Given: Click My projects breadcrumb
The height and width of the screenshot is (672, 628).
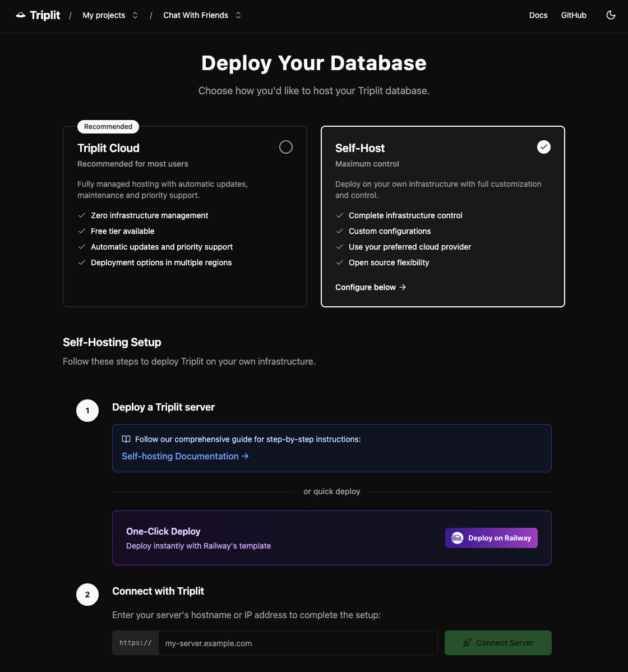Looking at the screenshot, I should coord(104,15).
